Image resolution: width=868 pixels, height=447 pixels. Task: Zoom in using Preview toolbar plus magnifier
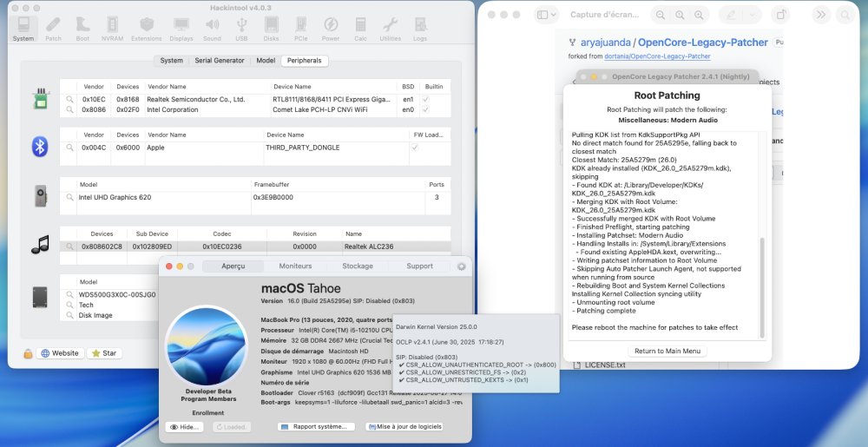(x=699, y=16)
